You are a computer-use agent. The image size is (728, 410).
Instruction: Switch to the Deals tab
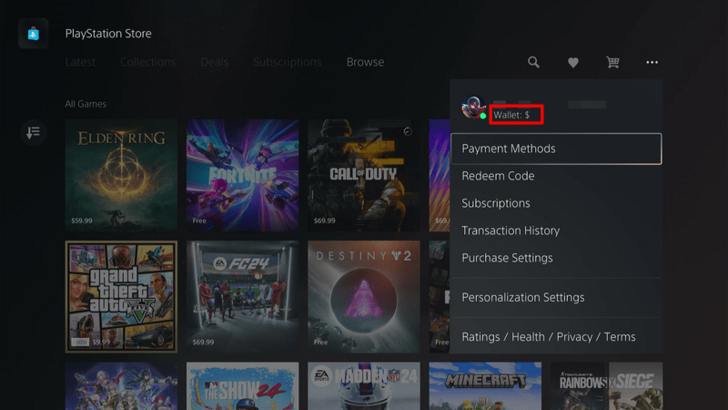coord(214,62)
